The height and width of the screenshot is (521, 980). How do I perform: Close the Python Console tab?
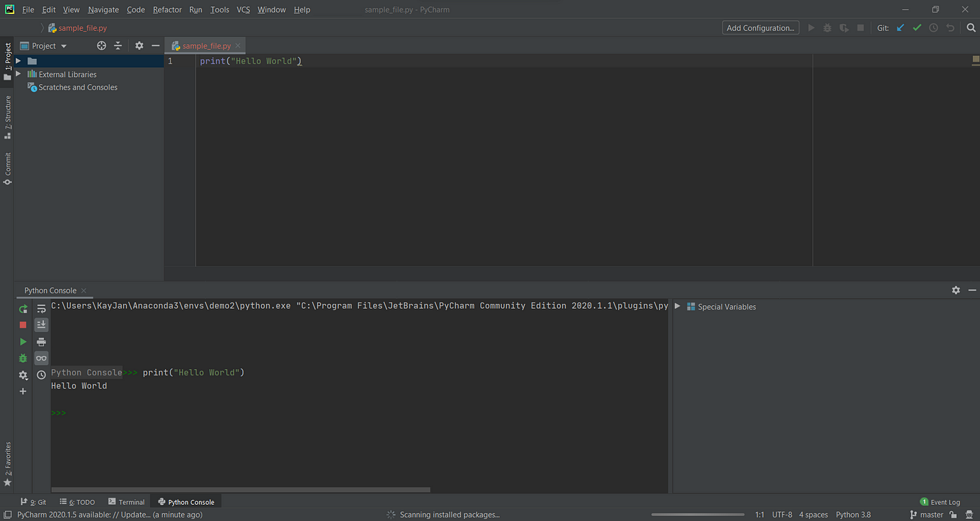tap(84, 291)
